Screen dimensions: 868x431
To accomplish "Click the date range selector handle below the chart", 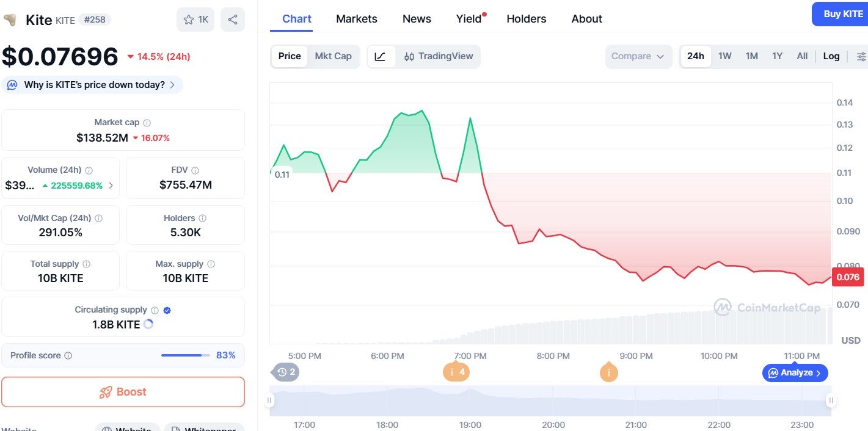I will coord(269,400).
